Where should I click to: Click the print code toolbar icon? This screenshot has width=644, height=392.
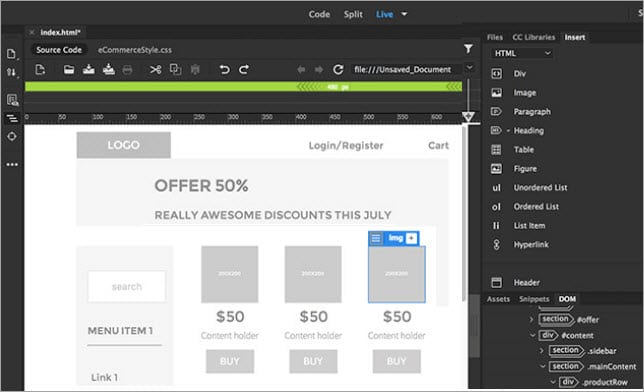[x=128, y=70]
